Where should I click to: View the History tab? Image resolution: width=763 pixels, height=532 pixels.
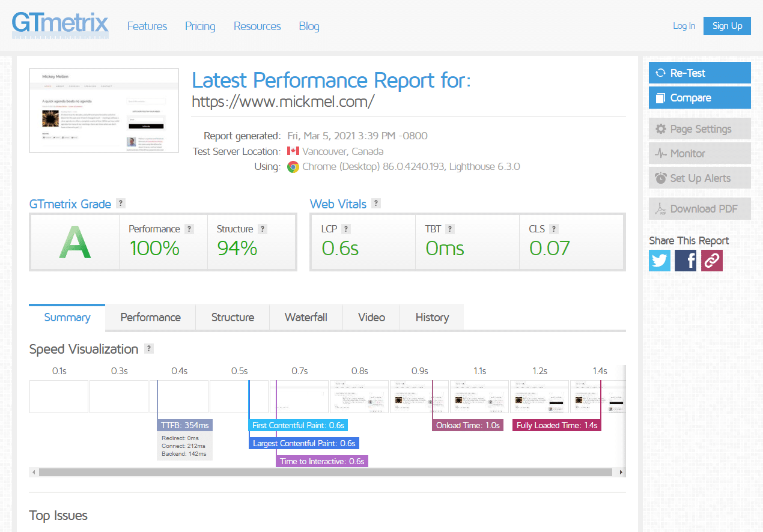pos(432,317)
